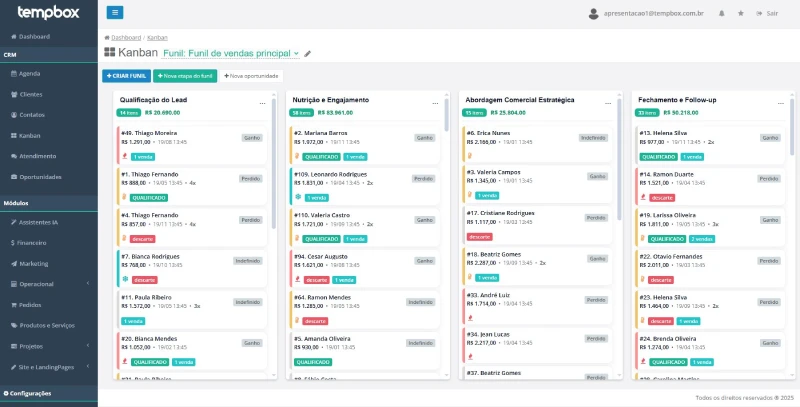Open options menu of Nutrição e Engajamento column
800x407 pixels.
pos(435,103)
